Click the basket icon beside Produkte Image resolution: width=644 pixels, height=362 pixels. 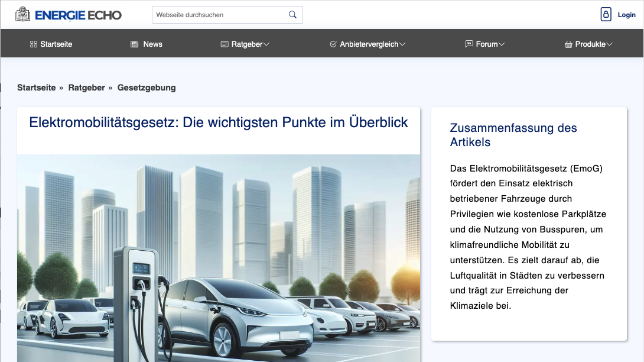click(568, 44)
